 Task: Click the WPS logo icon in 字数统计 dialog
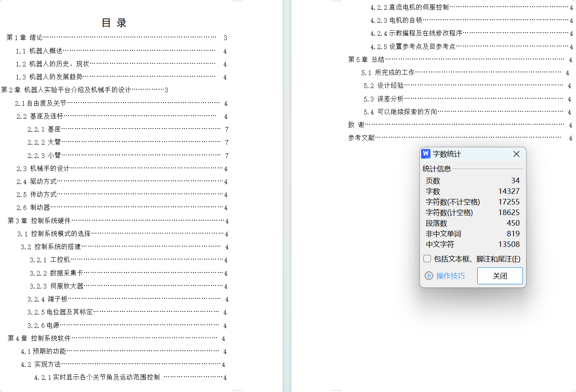pyautogui.click(x=426, y=154)
